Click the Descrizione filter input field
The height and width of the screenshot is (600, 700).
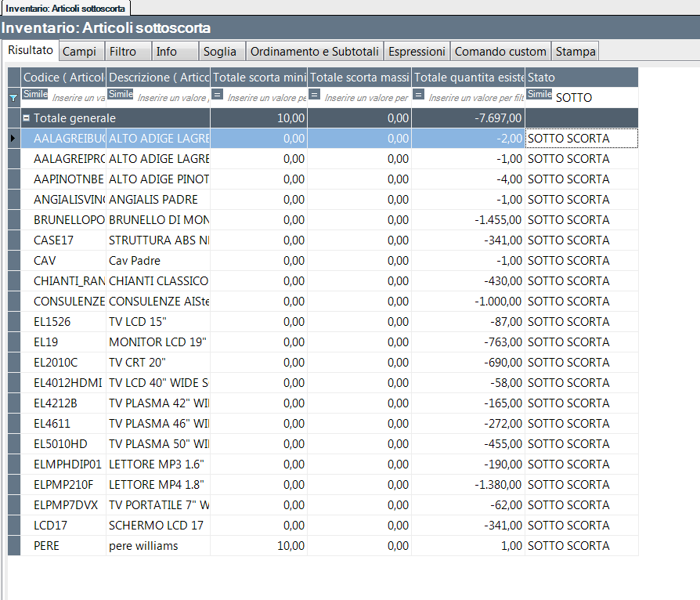tap(172, 99)
